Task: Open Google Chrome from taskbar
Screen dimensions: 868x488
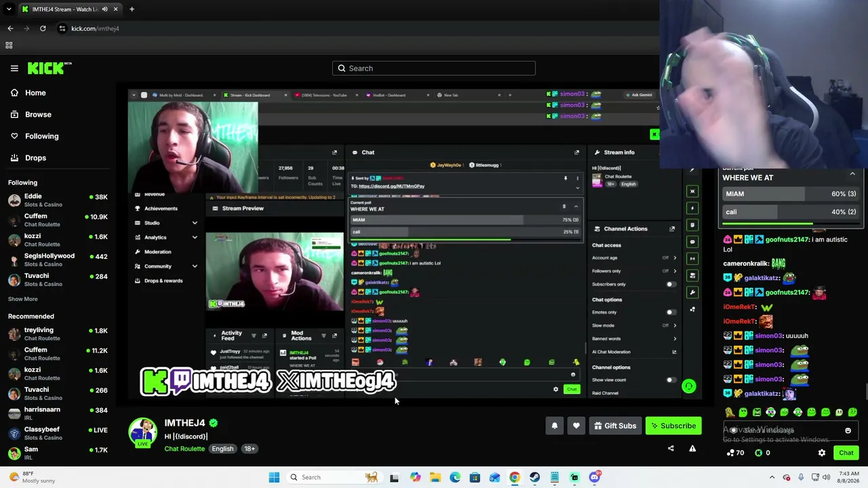Action: tap(515, 477)
